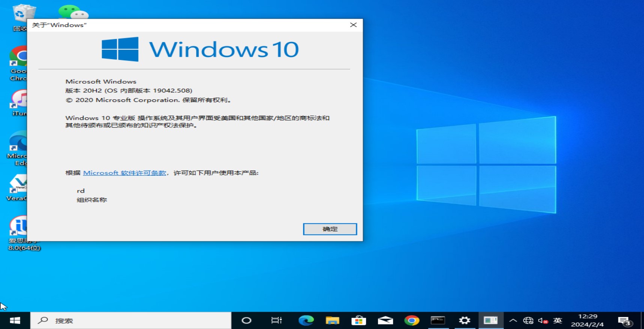Image resolution: width=644 pixels, height=329 pixels.
Task: Switch input language via 英 indicator
Action: click(557, 320)
